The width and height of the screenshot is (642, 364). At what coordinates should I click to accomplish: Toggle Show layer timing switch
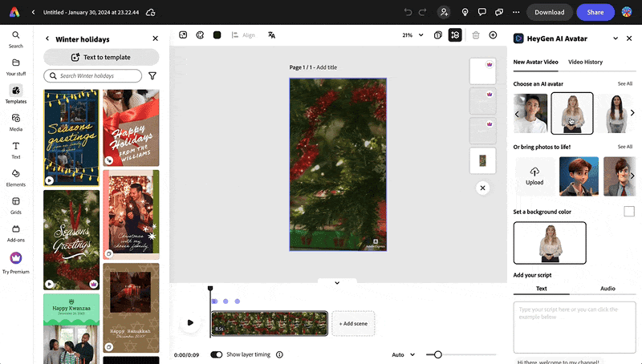216,354
